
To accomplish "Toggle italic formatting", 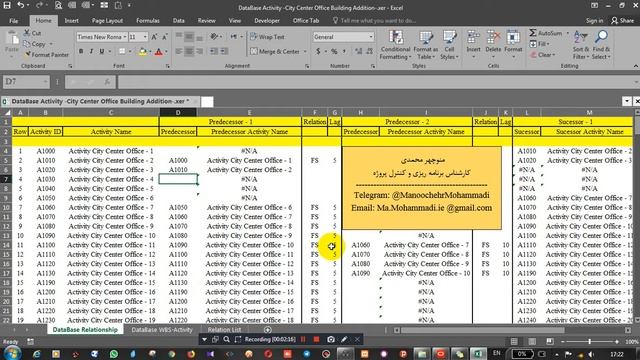I will click(91, 51).
